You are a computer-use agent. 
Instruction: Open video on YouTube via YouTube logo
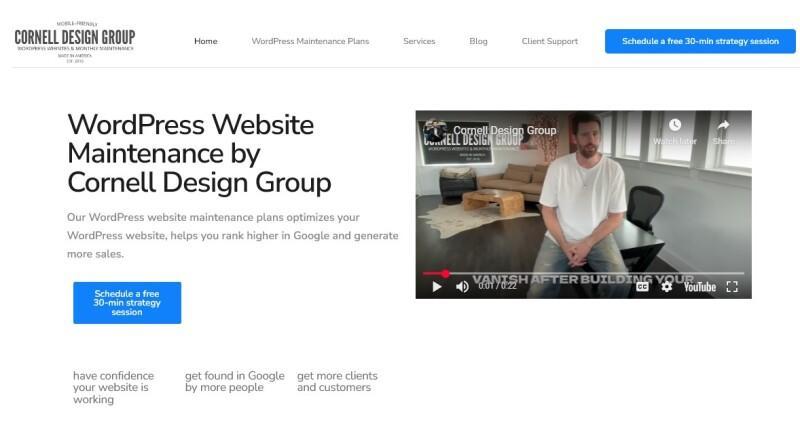(x=699, y=287)
